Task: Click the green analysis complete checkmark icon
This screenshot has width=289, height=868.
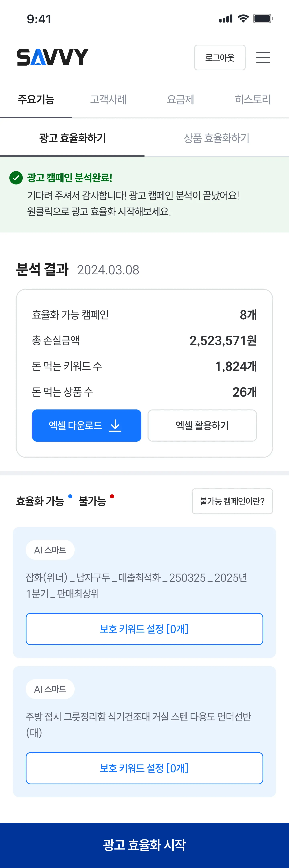Action: [x=16, y=178]
